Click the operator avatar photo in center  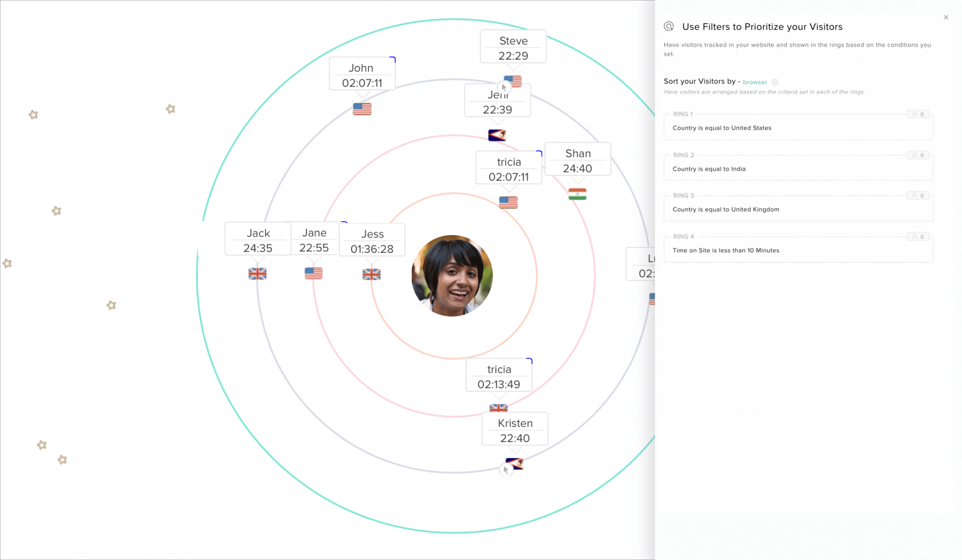(x=452, y=275)
